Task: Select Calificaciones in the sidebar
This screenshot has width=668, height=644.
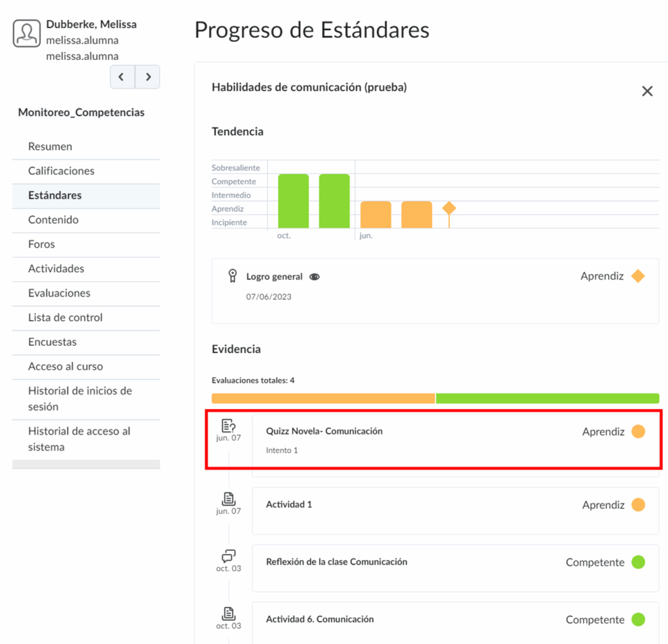Action: click(61, 171)
